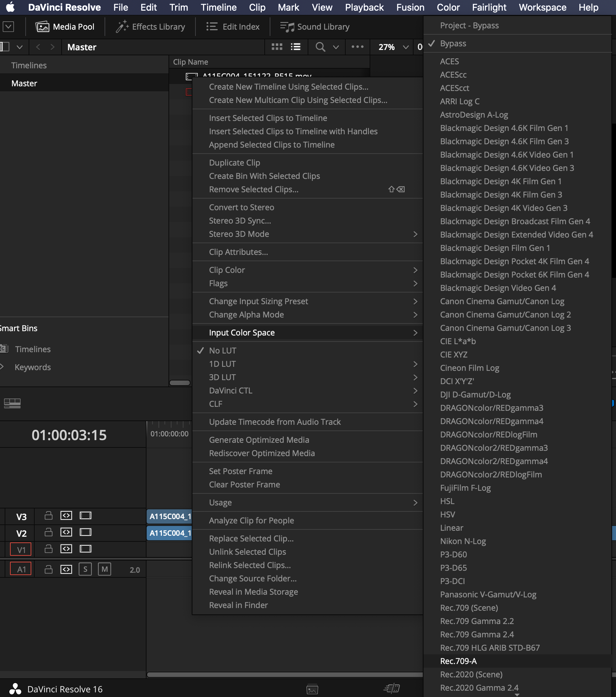Switch media pool to list view

click(295, 47)
